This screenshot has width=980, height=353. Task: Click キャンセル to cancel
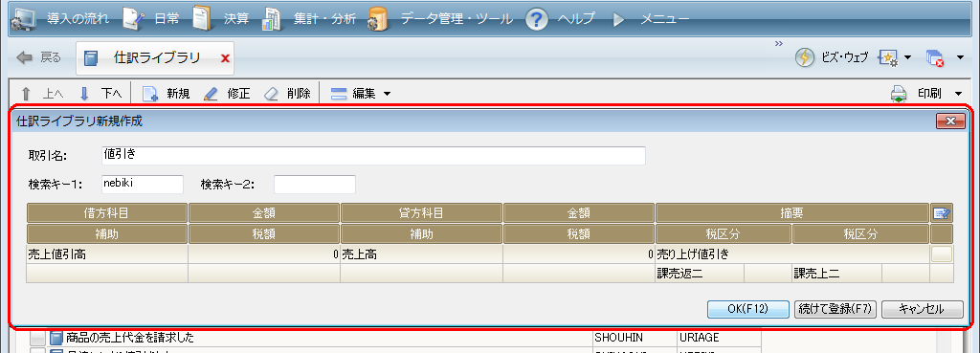(922, 309)
